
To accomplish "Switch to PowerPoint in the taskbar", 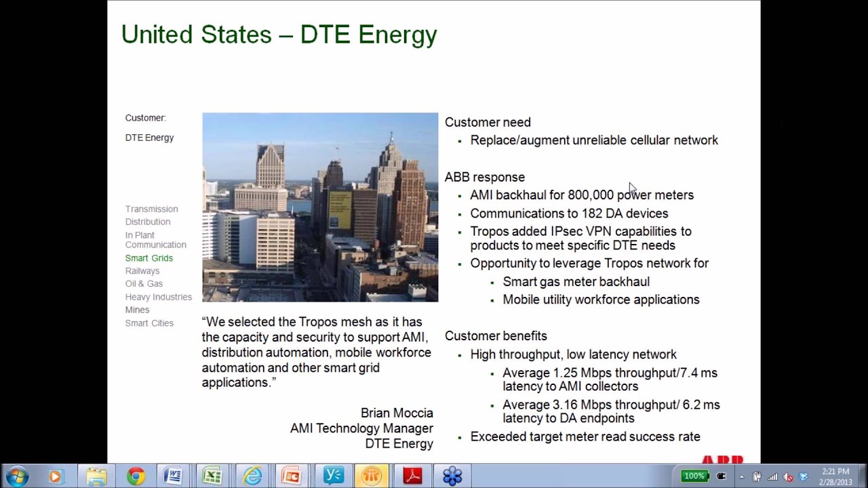I will pos(292,476).
